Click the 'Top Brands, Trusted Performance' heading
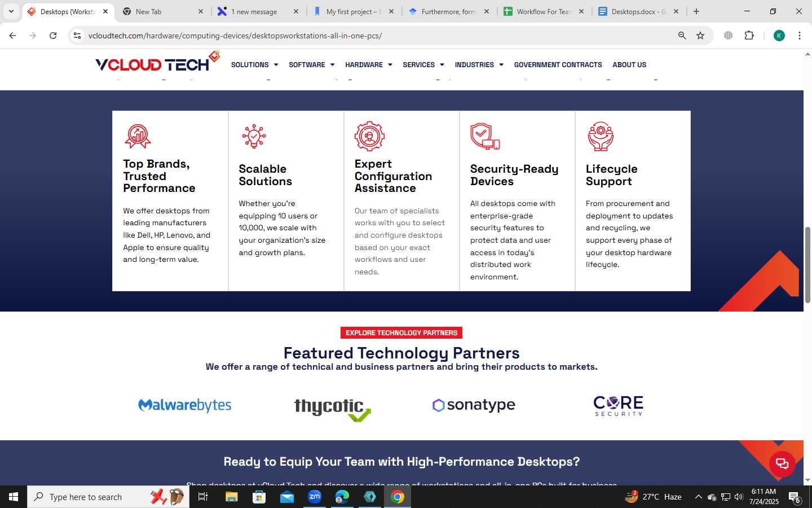 point(159,176)
